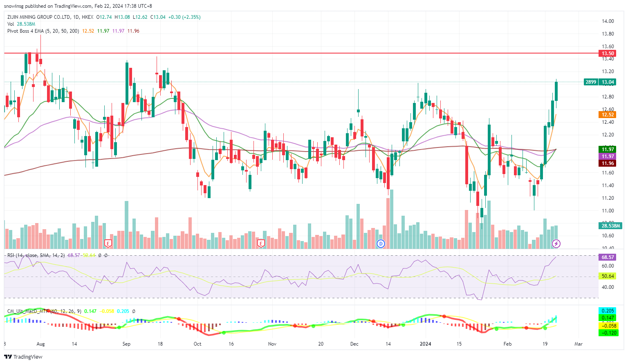Click the purple lightning bolt icon on volume pane
This screenshot has height=364, width=628.
[x=556, y=243]
